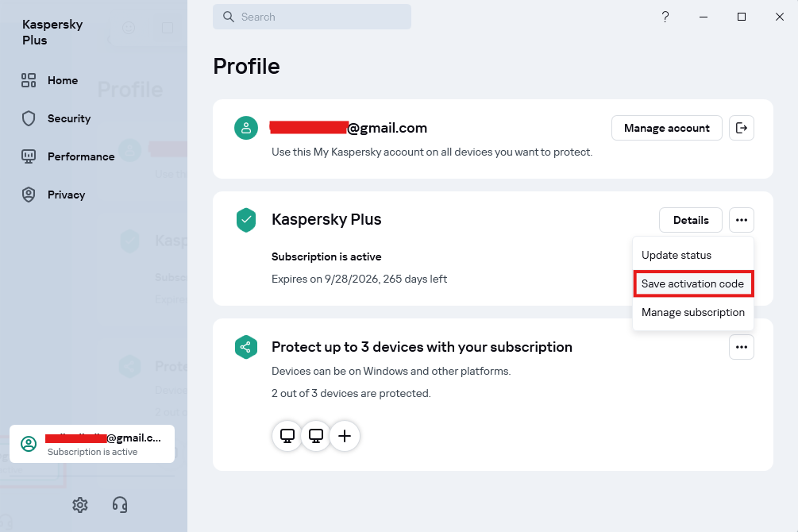This screenshot has height=532, width=798.
Task: Click the Search input field
Action: tap(312, 17)
